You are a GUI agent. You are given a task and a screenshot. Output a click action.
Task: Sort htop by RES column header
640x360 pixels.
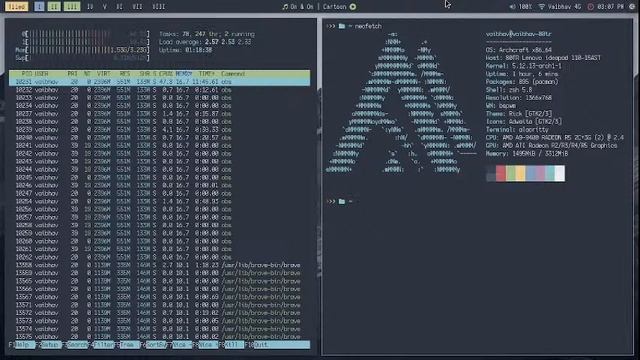tap(125, 74)
